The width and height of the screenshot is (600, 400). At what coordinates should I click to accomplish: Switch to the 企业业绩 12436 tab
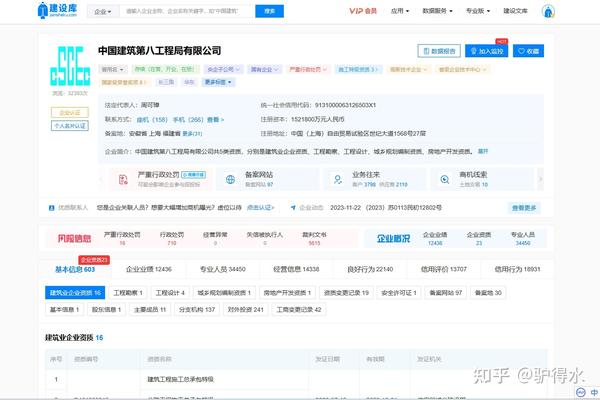coord(148,269)
